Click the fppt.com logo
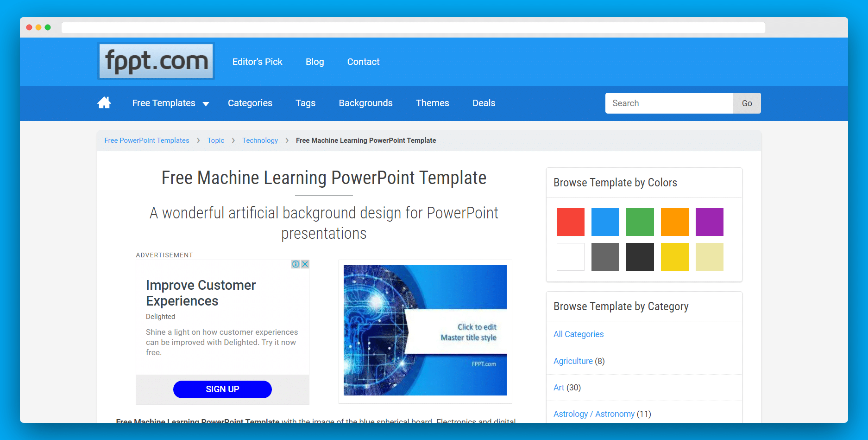Screen dimensions: 868x440 pos(156,61)
